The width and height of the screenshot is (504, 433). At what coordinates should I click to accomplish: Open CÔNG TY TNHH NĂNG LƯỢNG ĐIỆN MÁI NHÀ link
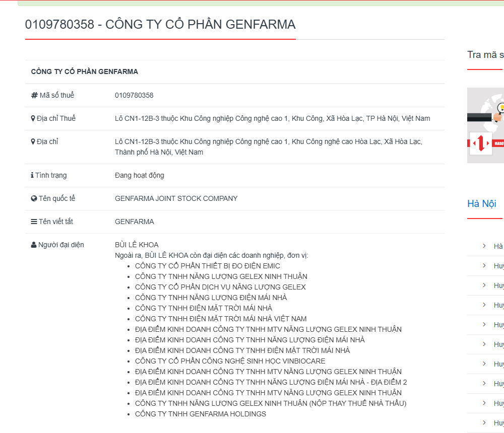(x=211, y=298)
